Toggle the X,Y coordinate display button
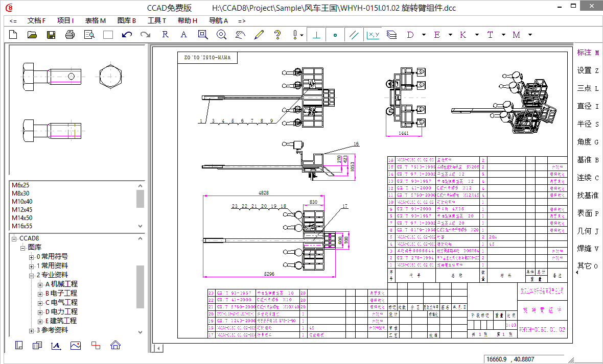Image resolution: width=603 pixels, height=364 pixels. (373, 35)
